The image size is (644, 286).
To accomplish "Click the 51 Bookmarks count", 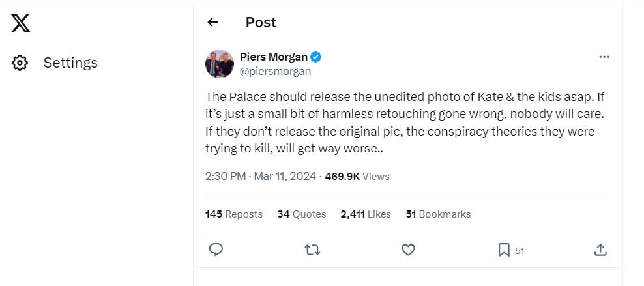I will point(438,214).
